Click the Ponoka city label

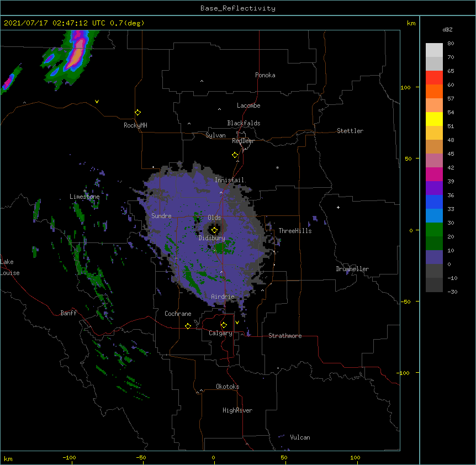click(265, 75)
